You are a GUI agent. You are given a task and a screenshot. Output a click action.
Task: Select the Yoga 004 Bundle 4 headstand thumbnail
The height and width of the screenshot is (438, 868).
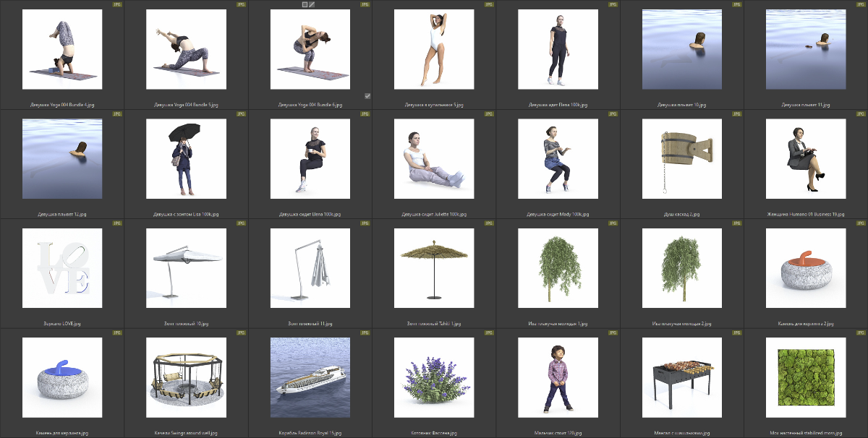tap(62, 49)
